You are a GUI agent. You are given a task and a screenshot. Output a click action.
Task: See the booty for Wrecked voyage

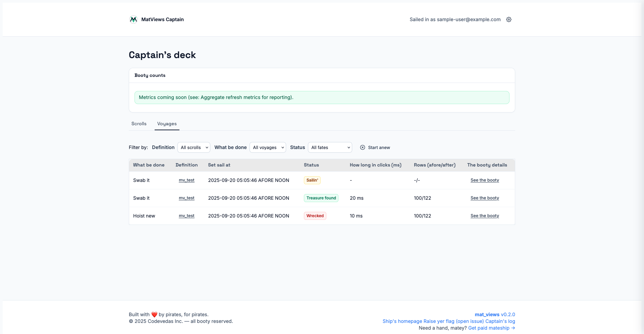pos(485,216)
